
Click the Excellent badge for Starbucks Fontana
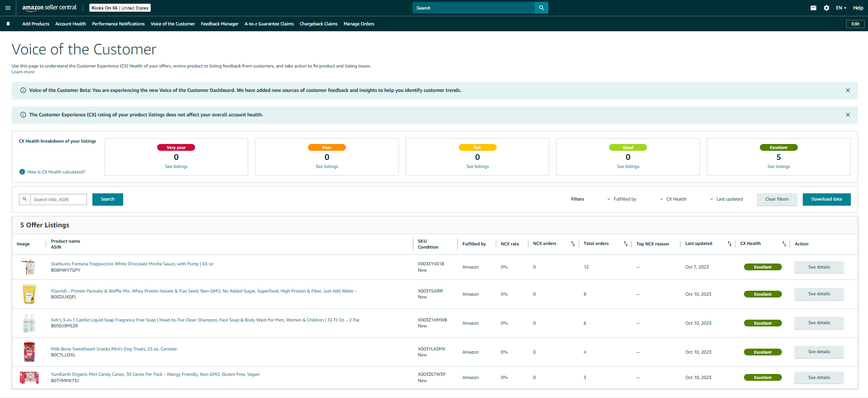763,267
